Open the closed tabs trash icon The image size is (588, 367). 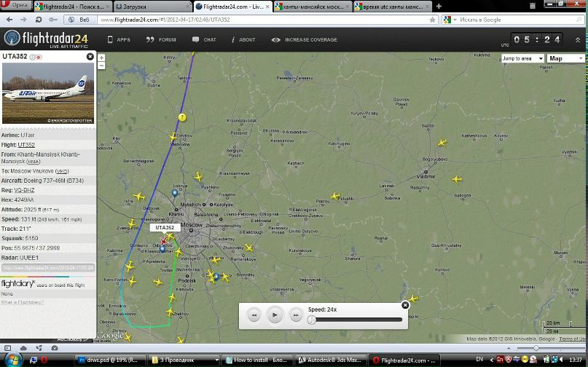pyautogui.click(x=532, y=6)
